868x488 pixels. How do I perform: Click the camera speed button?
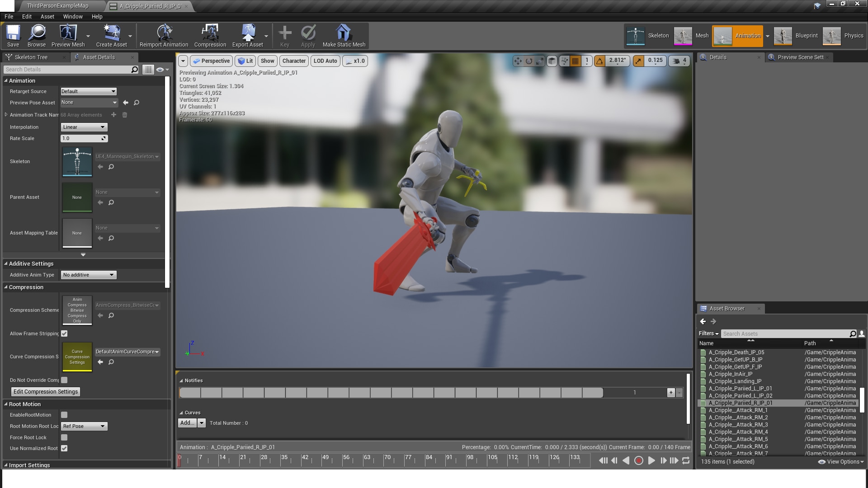coord(679,61)
